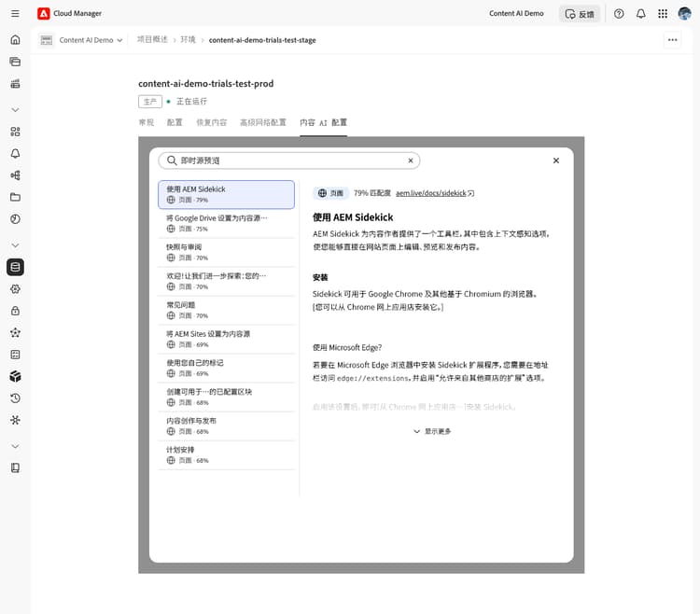Screen dimensions: 700x614
Task: Select the 内容创作与发布 result
Action: coord(227,426)
